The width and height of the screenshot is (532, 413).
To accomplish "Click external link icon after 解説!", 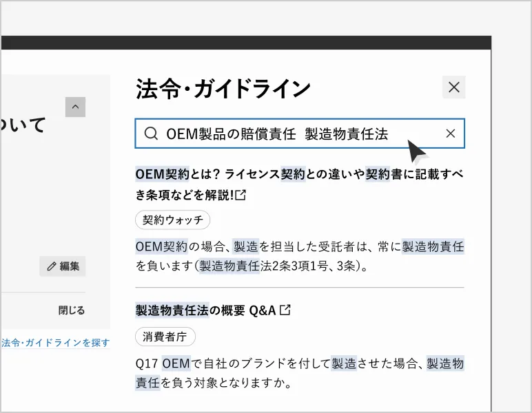I will (x=241, y=195).
